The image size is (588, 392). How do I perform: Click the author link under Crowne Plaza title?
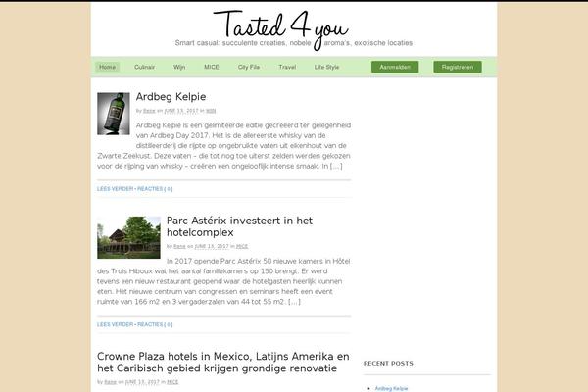110,382
